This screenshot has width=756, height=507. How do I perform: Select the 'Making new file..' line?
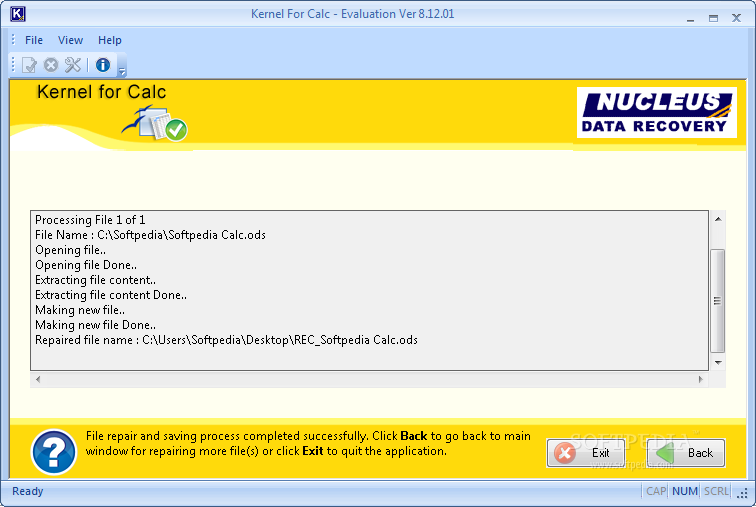click(x=80, y=309)
